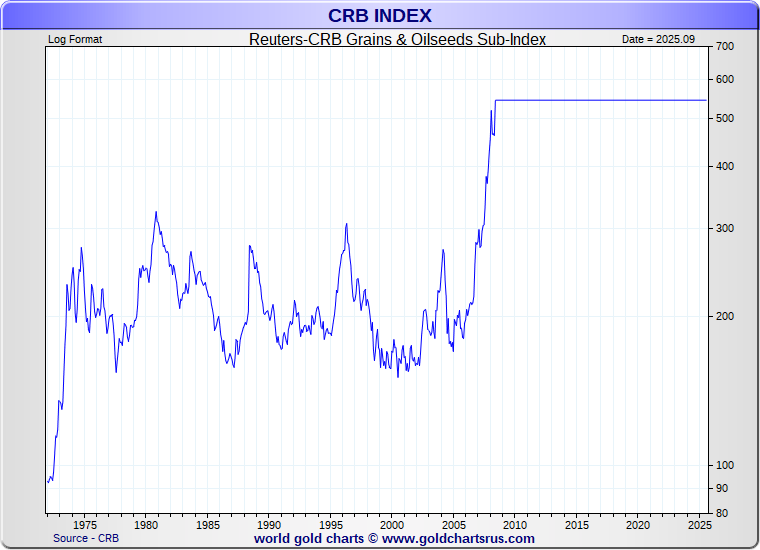Click the 1980 x-axis label
This screenshot has width=760, height=550.
(146, 525)
